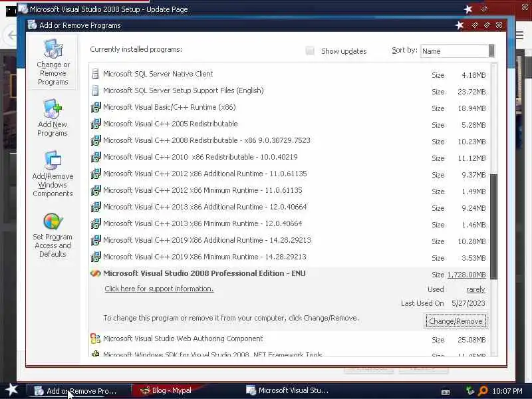
Task: Click the star start button on taskbar
Action: coord(11,390)
